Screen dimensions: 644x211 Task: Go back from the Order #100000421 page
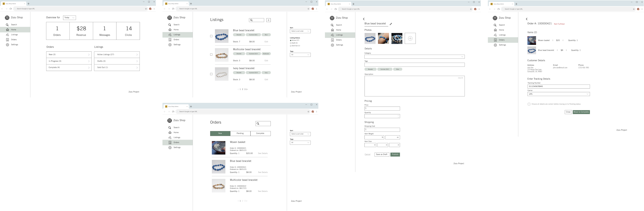(x=526, y=19)
